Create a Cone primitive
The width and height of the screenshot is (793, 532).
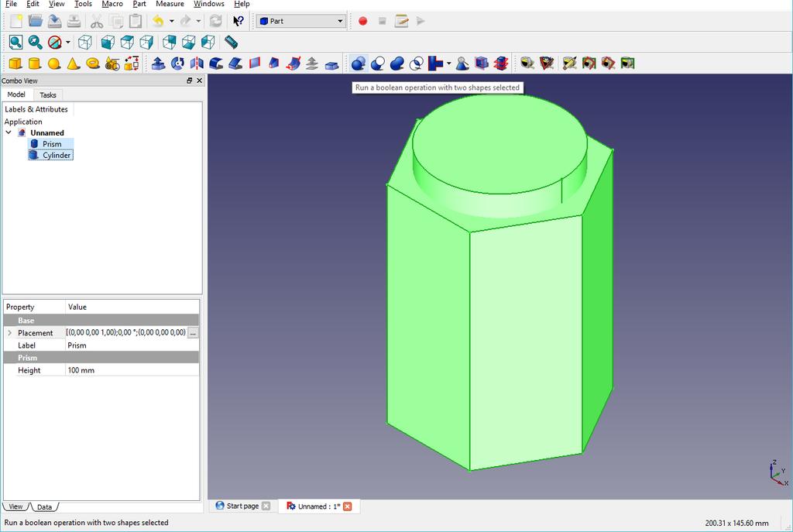pyautogui.click(x=74, y=63)
